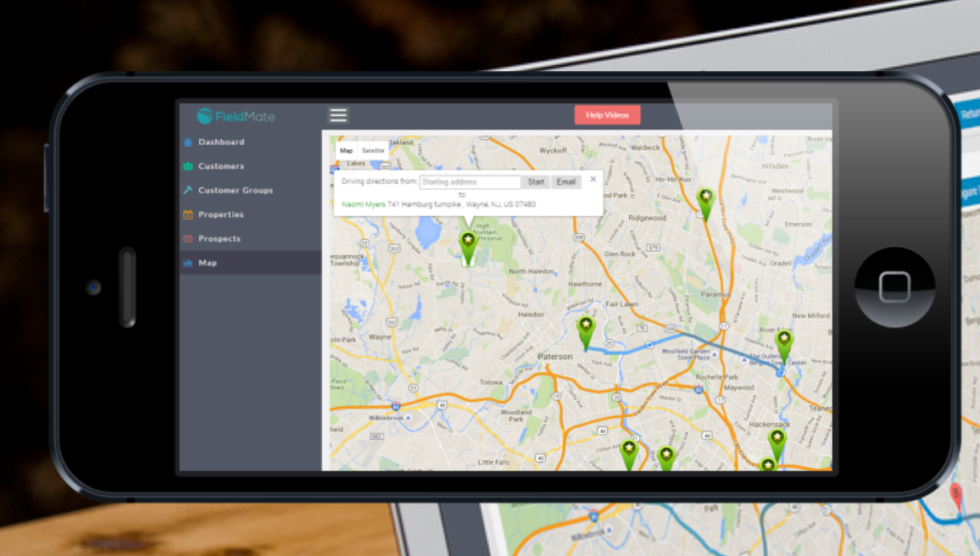Image resolution: width=980 pixels, height=556 pixels.
Task: Dismiss the driving directions popup
Action: click(592, 179)
